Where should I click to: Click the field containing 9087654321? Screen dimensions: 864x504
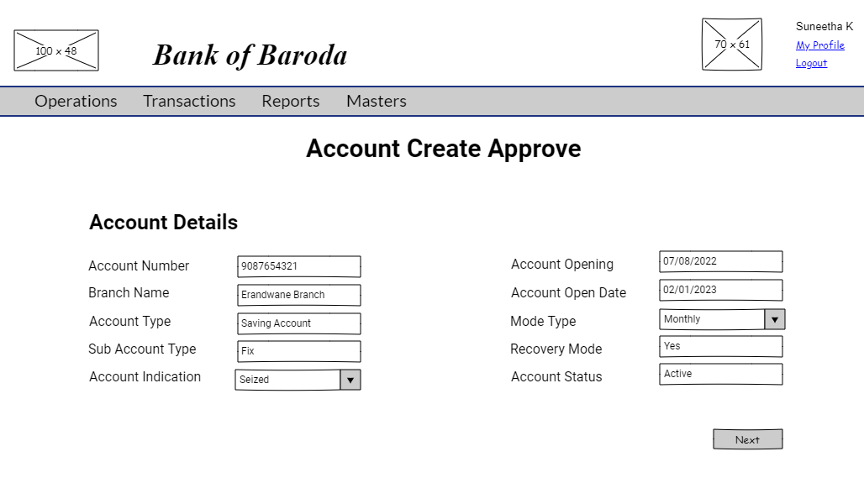(298, 266)
